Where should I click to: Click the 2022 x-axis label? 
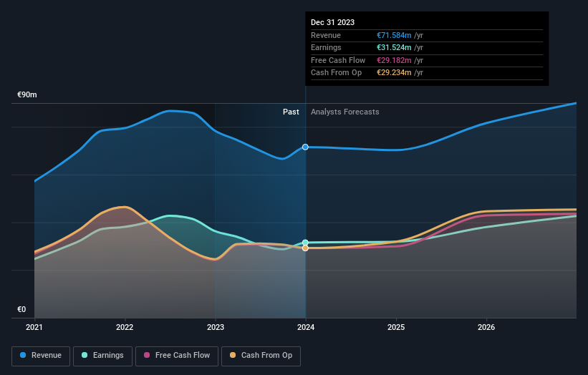pos(125,328)
